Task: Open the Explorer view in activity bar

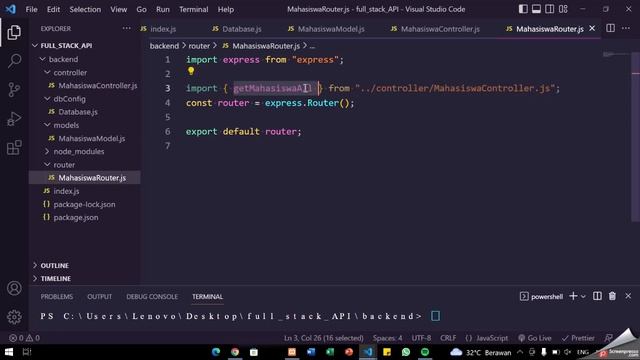Action: tap(14, 33)
